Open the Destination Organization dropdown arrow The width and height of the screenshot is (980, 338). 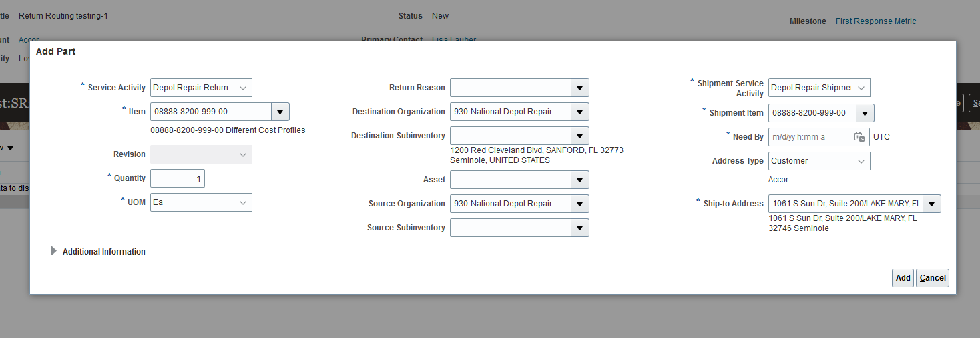click(580, 112)
